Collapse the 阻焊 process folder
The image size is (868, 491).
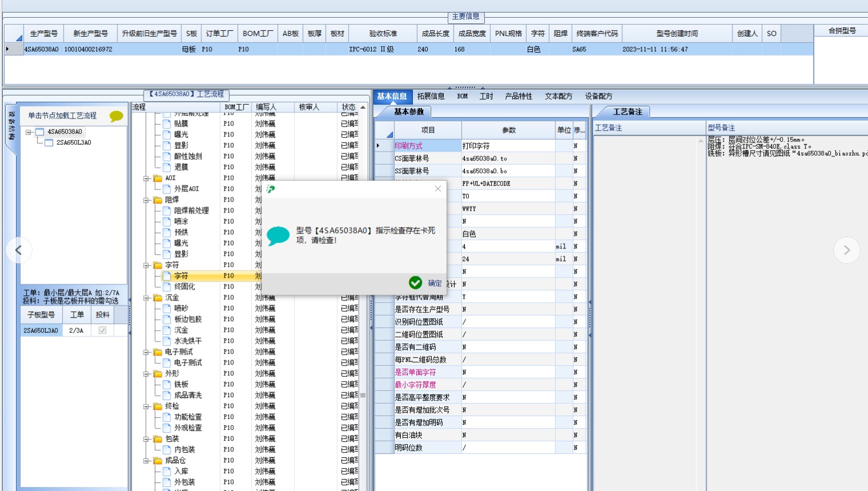coord(146,200)
